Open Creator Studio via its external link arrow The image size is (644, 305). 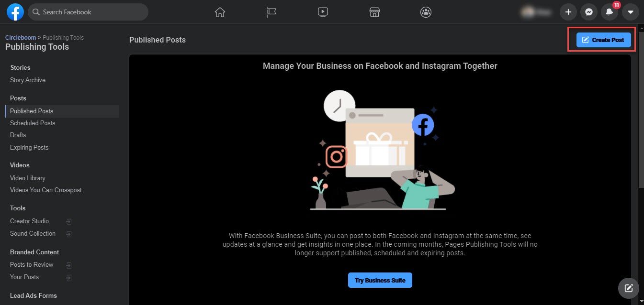point(68,221)
